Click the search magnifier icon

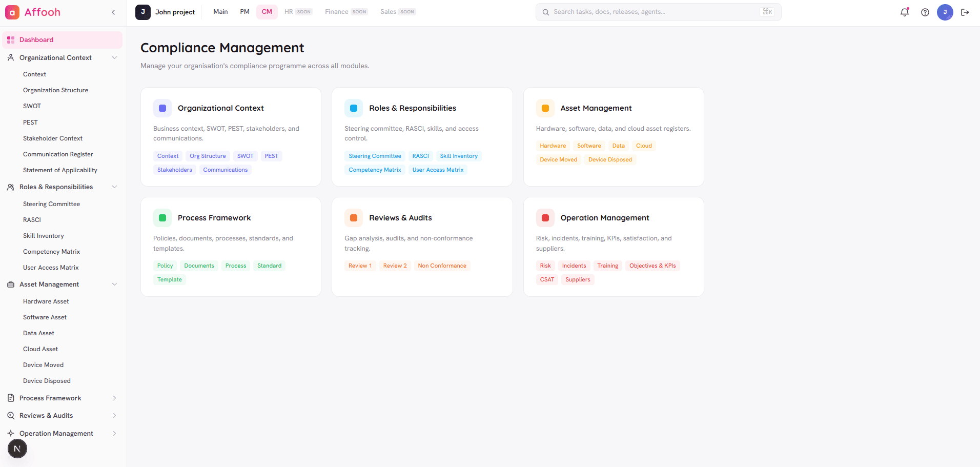point(546,12)
